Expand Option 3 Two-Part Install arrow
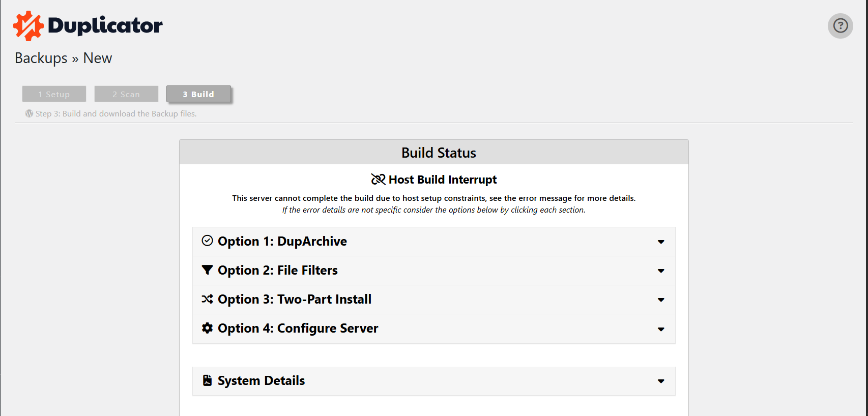This screenshot has width=868, height=416. (x=661, y=300)
